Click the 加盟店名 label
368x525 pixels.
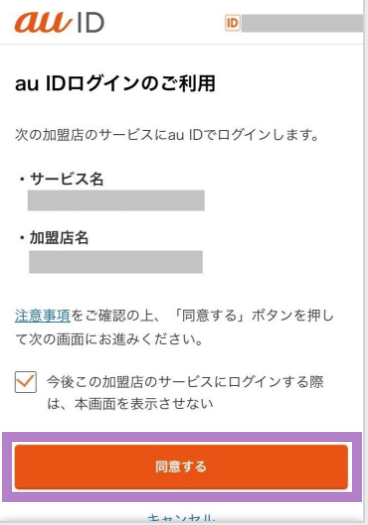click(59, 238)
